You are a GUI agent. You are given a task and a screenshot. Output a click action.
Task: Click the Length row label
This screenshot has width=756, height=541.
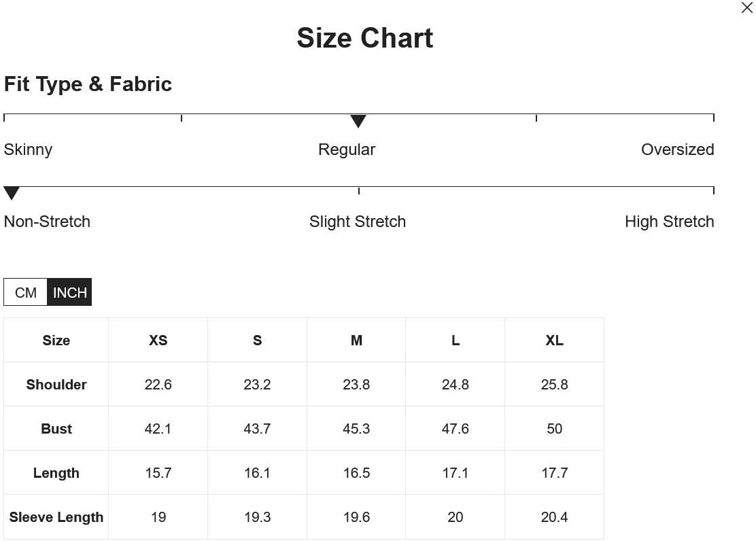[56, 473]
